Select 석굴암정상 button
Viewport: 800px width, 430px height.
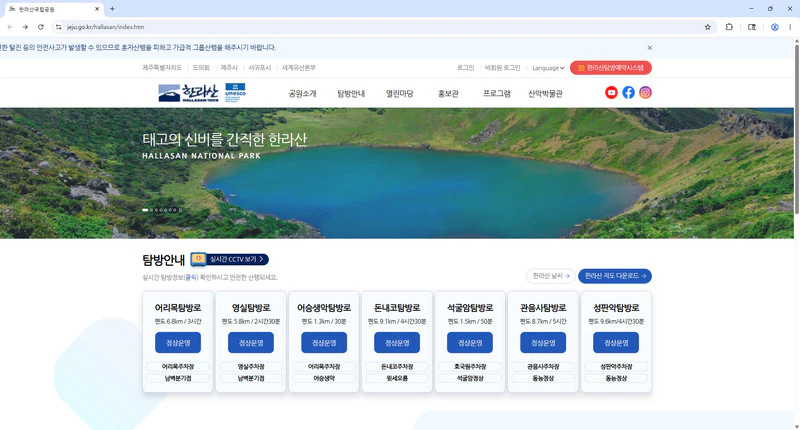pyautogui.click(x=470, y=378)
